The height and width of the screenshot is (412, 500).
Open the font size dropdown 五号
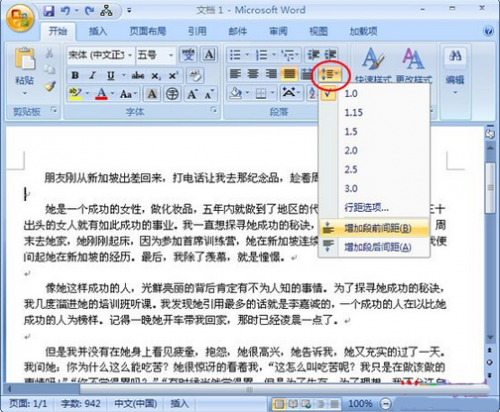pos(171,55)
